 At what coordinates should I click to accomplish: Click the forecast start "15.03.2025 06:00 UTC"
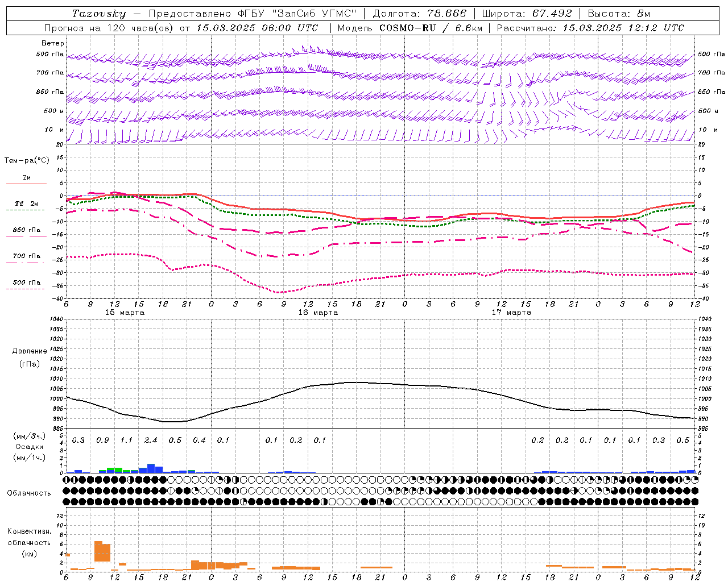(257, 28)
